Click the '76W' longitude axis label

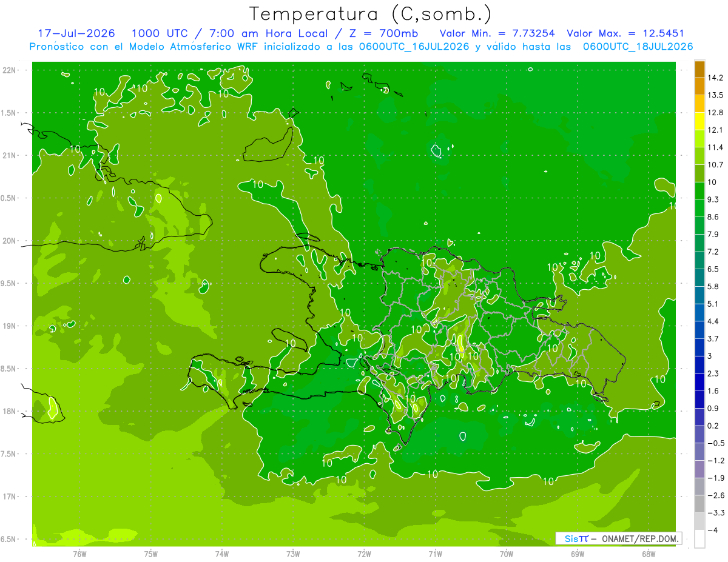click(x=80, y=554)
